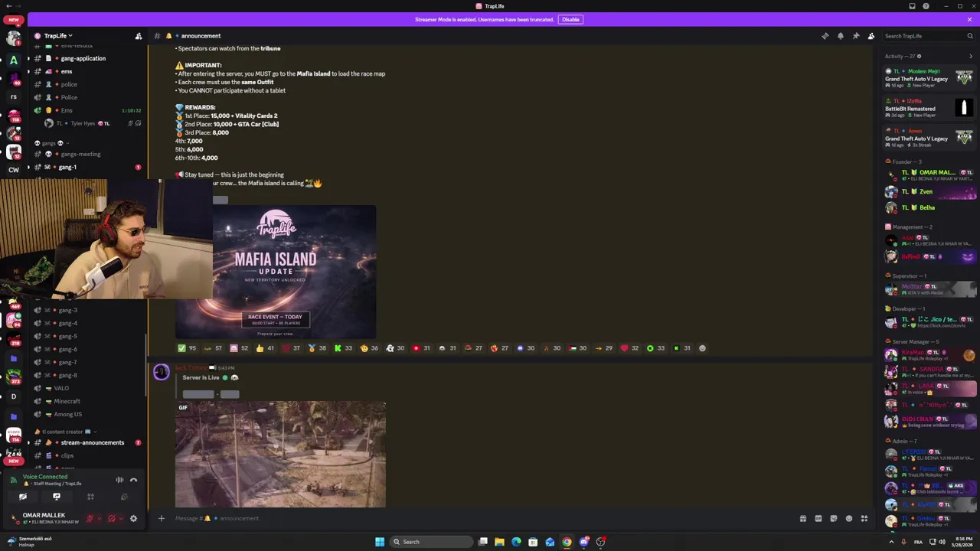Open Google Chrome from taskbar
The image size is (980, 551).
(567, 542)
